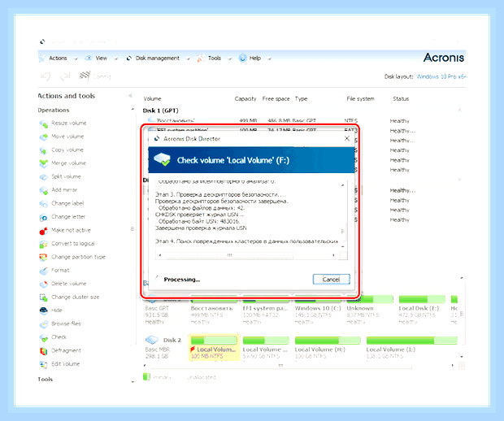Close the Acronis Disk Director dialog
This screenshot has height=421, width=504.
pyautogui.click(x=347, y=138)
